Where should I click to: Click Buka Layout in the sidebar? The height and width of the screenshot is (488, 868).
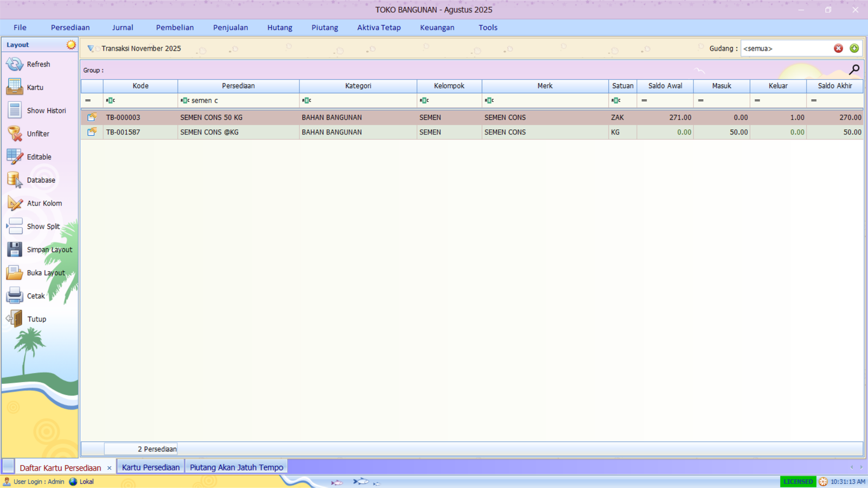14,273
